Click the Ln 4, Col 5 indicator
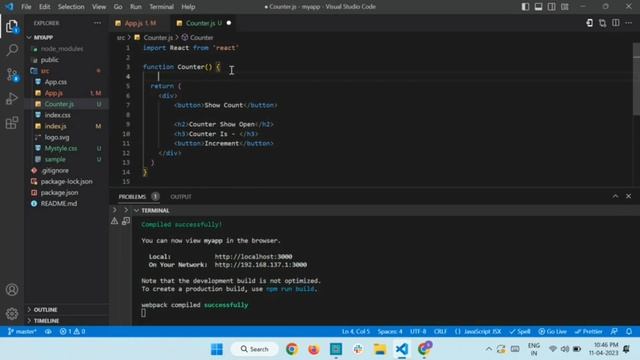The image size is (640, 360). pyautogui.click(x=356, y=331)
